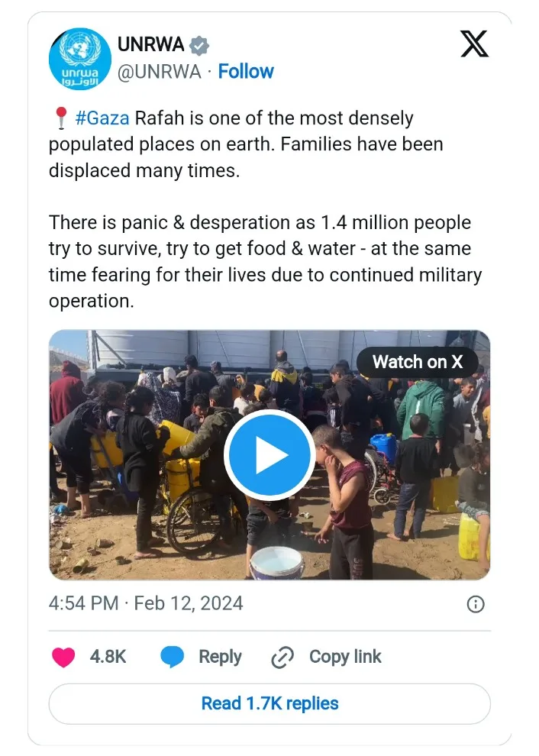
Task: Click the Read 1.7K replies button
Action: 269,703
